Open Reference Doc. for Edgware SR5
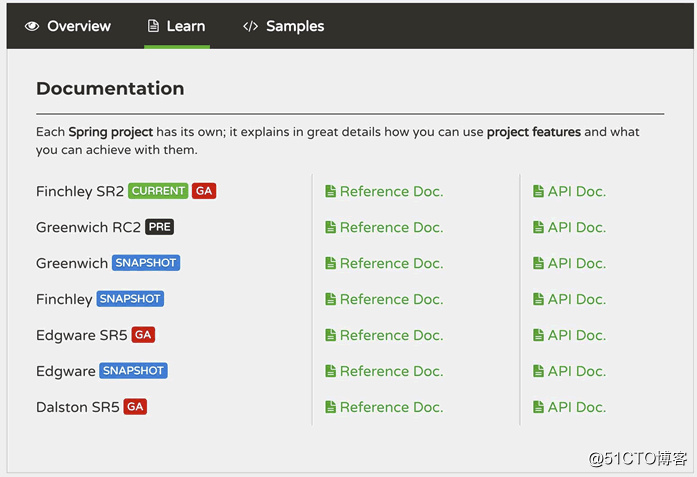The image size is (697, 477). [384, 335]
